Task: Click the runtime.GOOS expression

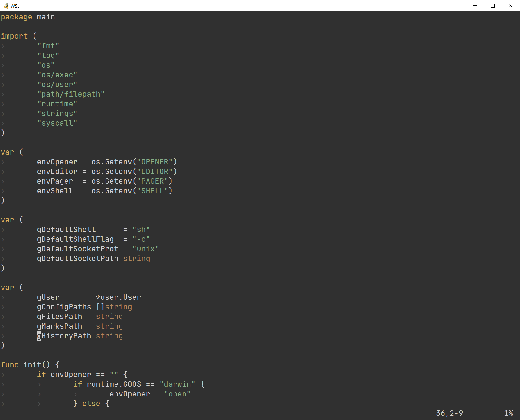Action: pos(114,384)
